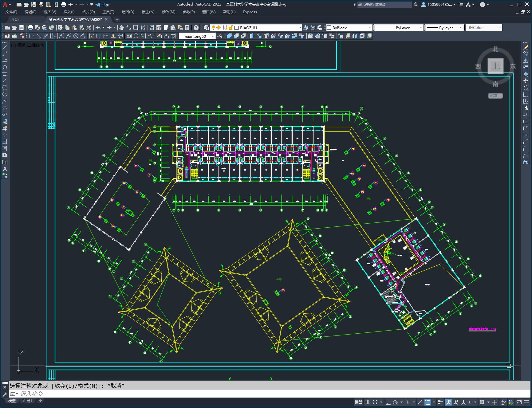Click the new drawing tab plus button

point(117,20)
